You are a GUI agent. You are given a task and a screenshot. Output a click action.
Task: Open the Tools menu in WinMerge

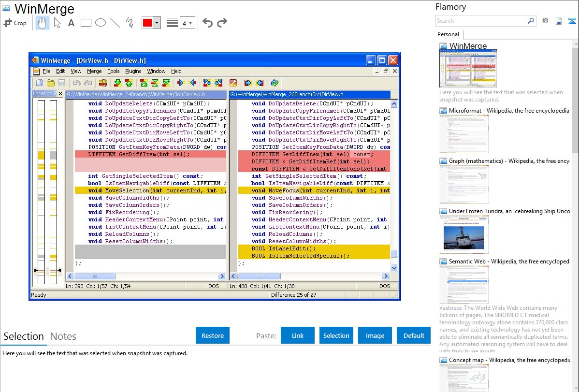(114, 72)
